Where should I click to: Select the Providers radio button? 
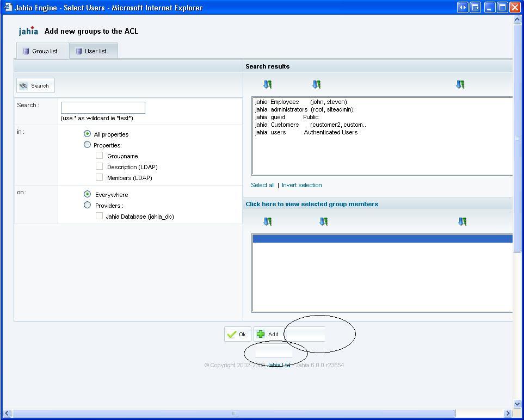click(x=87, y=205)
